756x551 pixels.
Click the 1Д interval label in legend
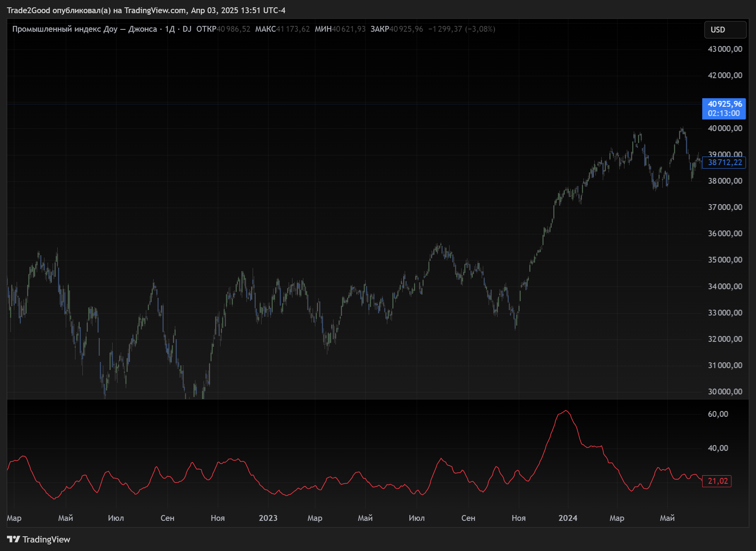(170, 29)
